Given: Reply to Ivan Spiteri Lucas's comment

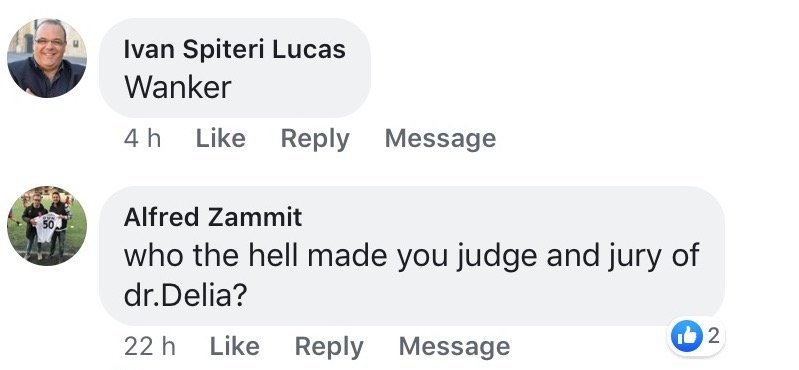Looking at the screenshot, I should pos(315,139).
